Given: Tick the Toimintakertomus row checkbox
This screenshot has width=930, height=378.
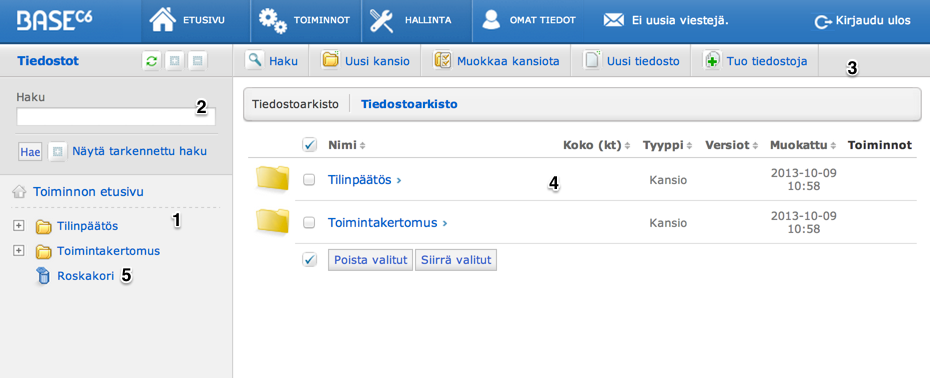Looking at the screenshot, I should (309, 223).
